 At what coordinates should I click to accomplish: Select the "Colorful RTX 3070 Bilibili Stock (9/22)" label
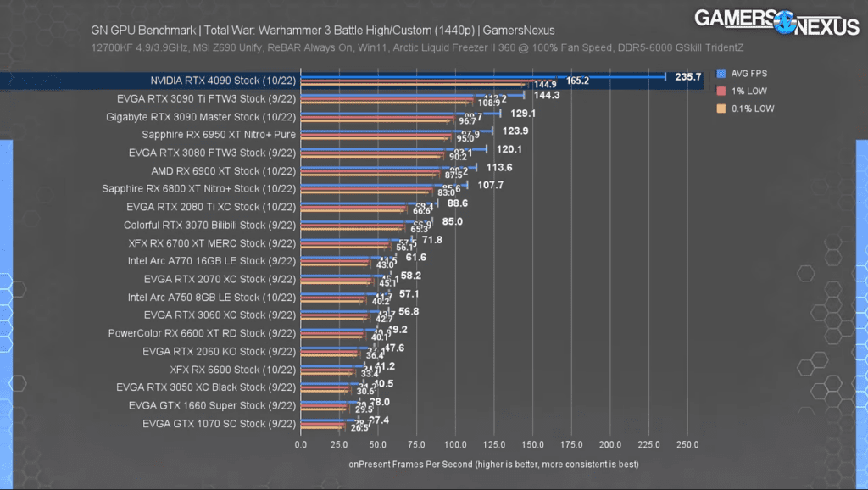pyautogui.click(x=210, y=226)
